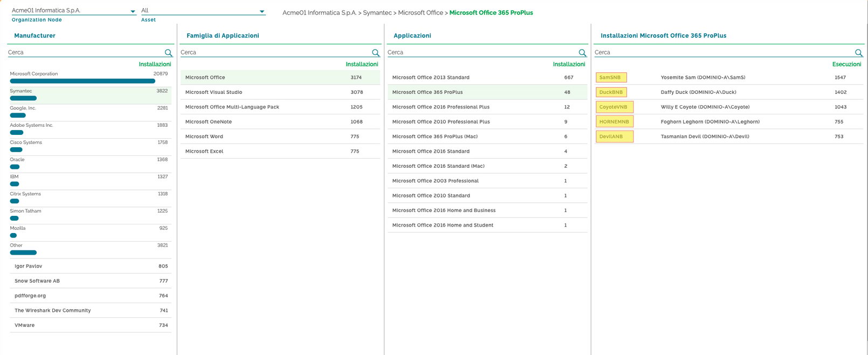Click the Applicazioni search magnifier icon

point(582,53)
